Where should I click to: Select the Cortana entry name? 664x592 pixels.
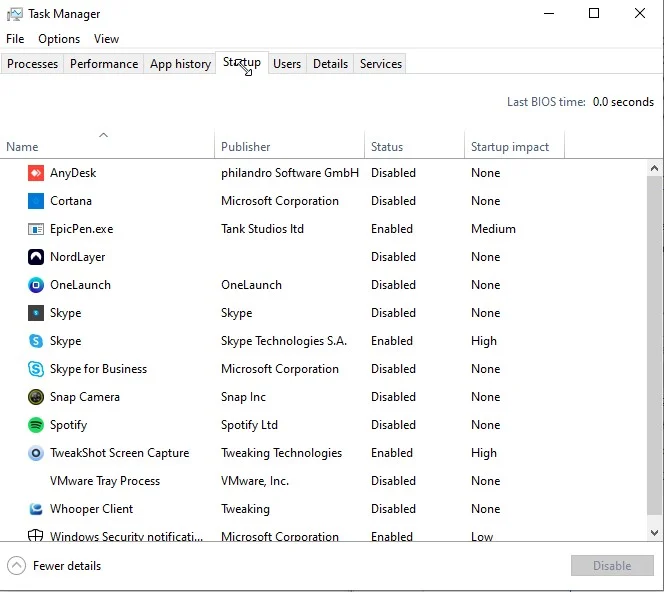coord(71,201)
